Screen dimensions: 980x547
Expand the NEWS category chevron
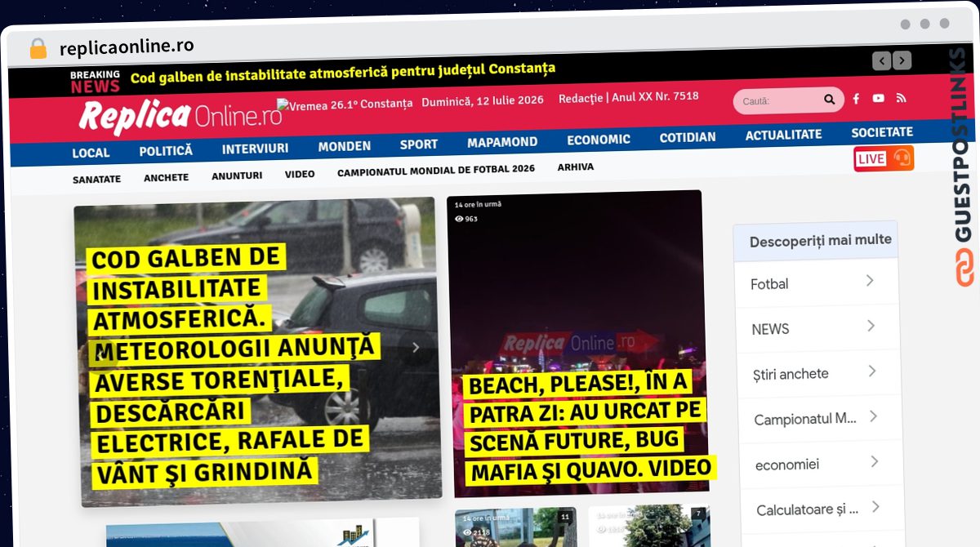pyautogui.click(x=871, y=326)
